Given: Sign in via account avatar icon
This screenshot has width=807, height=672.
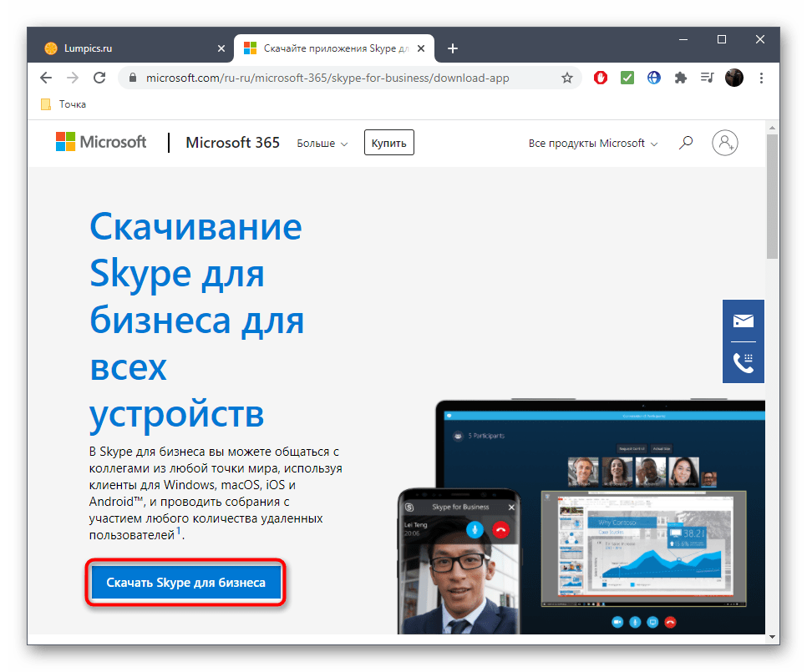Looking at the screenshot, I should [x=724, y=143].
